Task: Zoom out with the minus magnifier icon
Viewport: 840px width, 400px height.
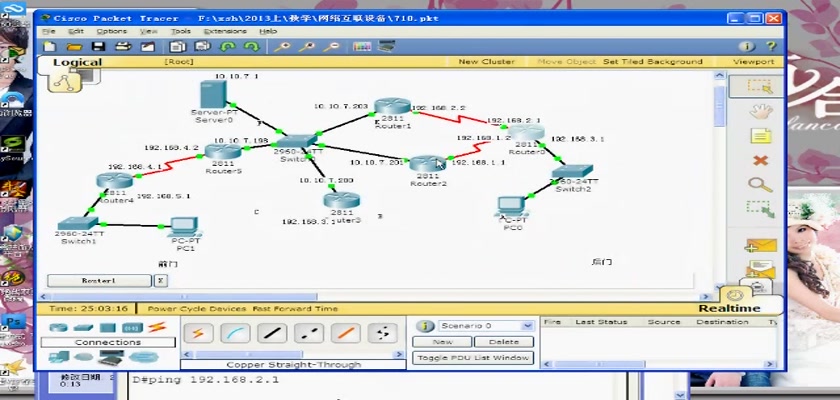Action: click(331, 47)
